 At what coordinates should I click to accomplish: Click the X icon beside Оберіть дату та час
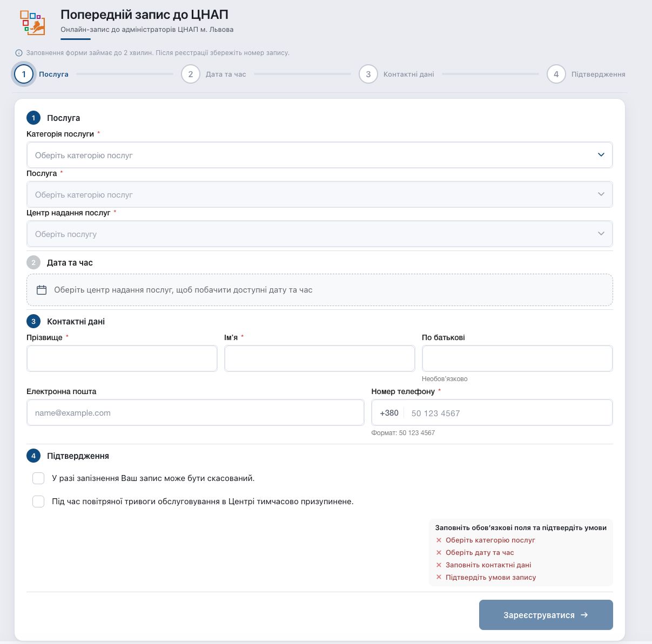point(439,552)
